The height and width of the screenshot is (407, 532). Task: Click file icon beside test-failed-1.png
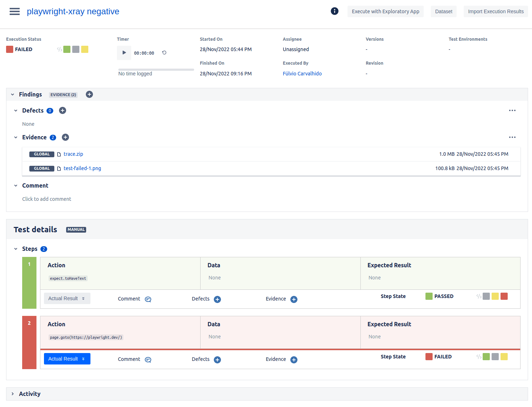59,169
